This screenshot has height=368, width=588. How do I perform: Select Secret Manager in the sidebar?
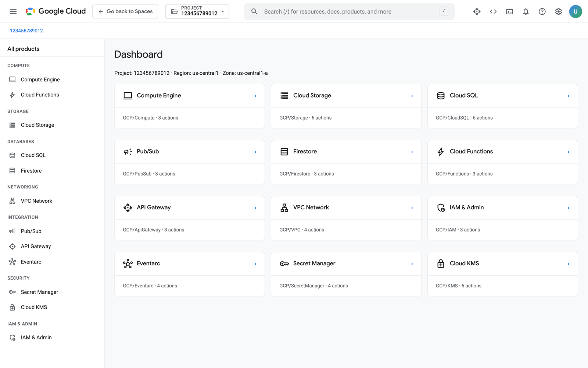[52, 292]
